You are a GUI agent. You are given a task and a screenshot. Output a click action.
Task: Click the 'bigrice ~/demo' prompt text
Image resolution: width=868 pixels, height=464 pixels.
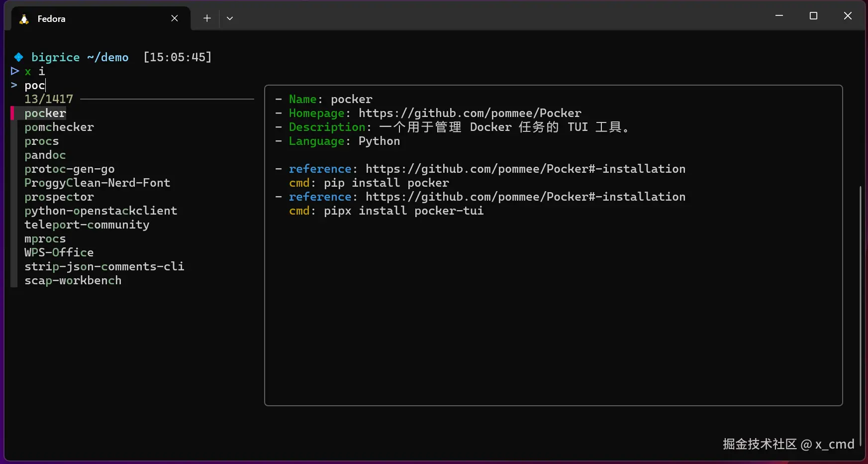[x=80, y=58]
